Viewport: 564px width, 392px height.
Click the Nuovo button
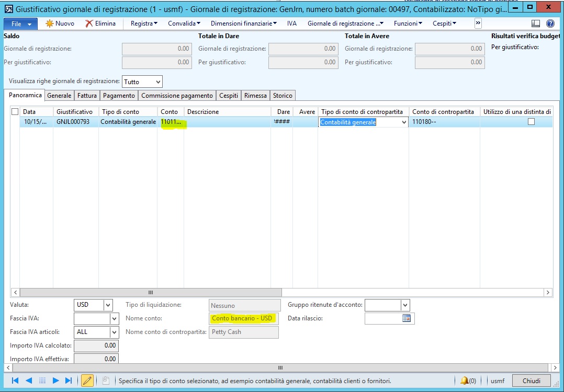tap(60, 24)
